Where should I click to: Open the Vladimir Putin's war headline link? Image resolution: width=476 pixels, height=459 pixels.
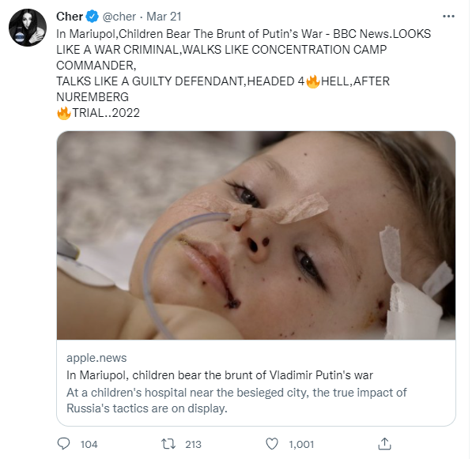tap(220, 374)
